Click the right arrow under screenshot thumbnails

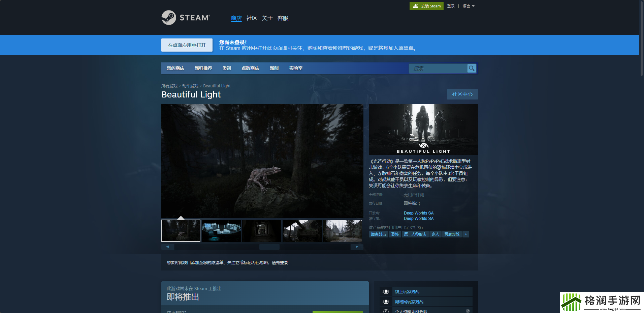[x=357, y=247]
